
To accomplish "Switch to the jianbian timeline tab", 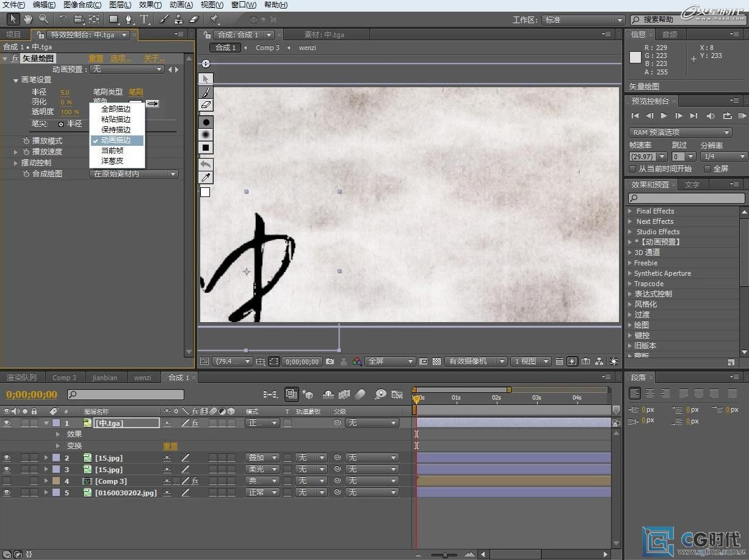I will coord(104,378).
